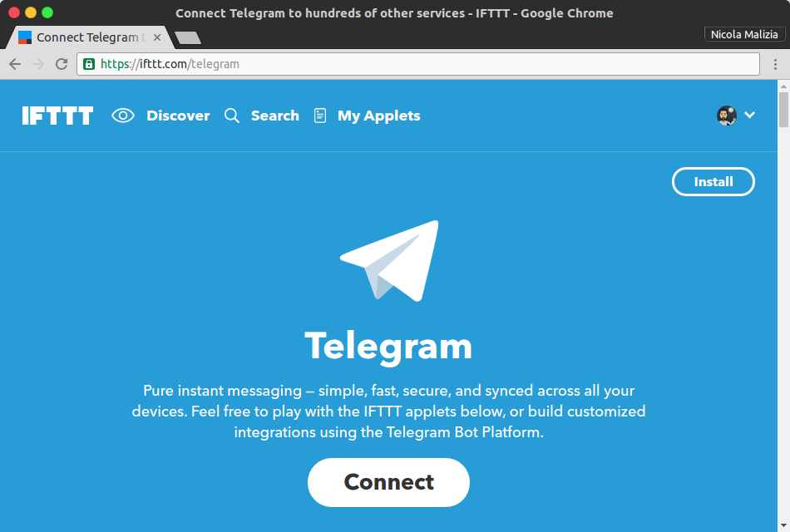This screenshot has width=790, height=532.
Task: Click the Install button
Action: (713, 181)
